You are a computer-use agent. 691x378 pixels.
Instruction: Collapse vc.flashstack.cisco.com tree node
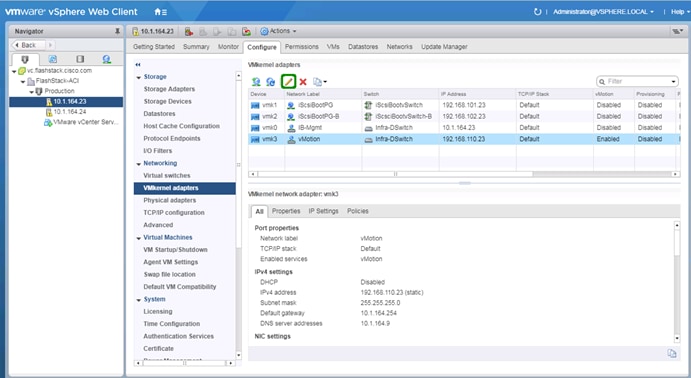[14, 71]
